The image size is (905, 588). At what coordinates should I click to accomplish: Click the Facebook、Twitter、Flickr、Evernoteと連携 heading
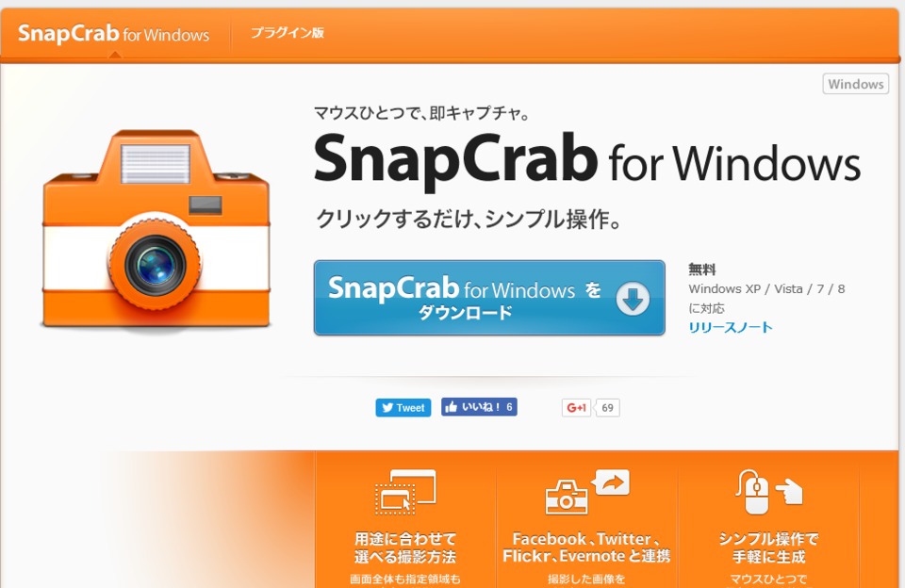pos(586,547)
